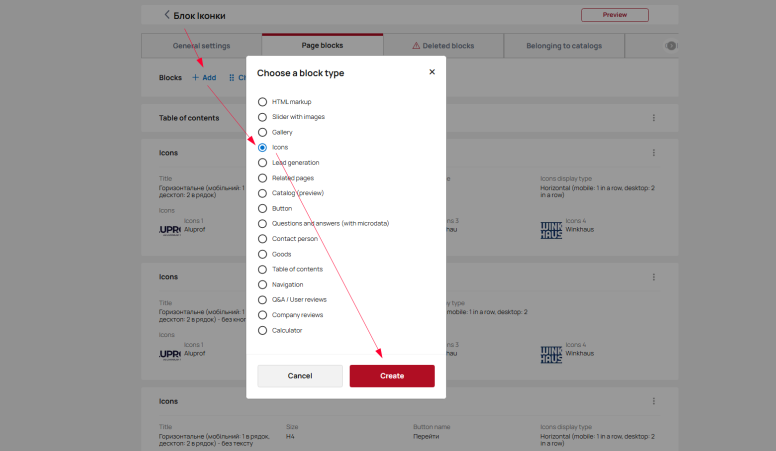Select Table of contents radio option
Image resolution: width=776 pixels, height=451 pixels.
[262, 269]
